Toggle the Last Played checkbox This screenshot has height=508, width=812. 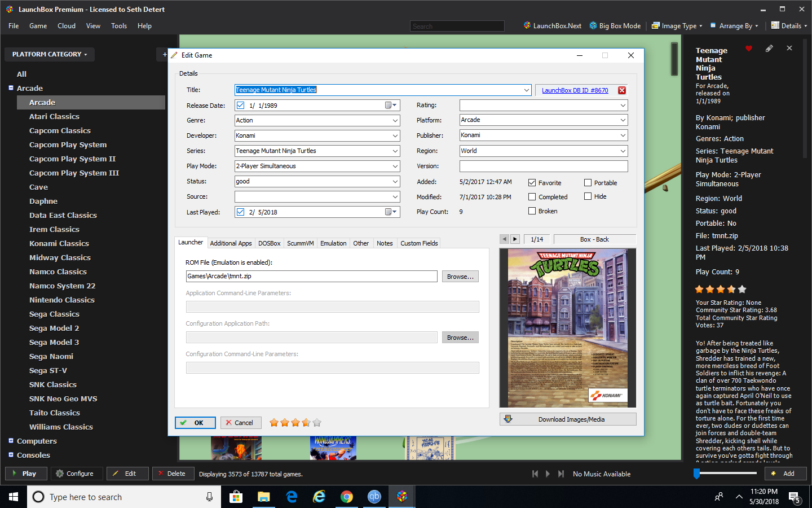(241, 212)
